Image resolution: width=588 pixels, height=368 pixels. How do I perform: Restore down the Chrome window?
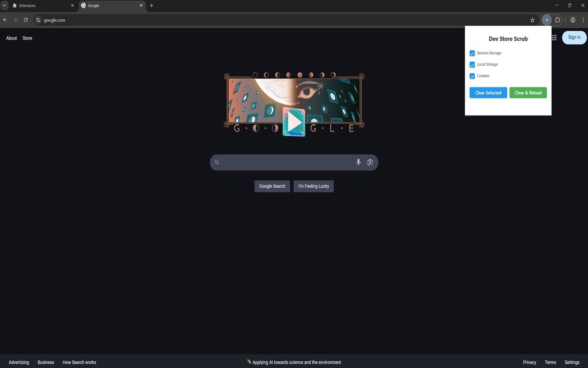click(x=570, y=6)
